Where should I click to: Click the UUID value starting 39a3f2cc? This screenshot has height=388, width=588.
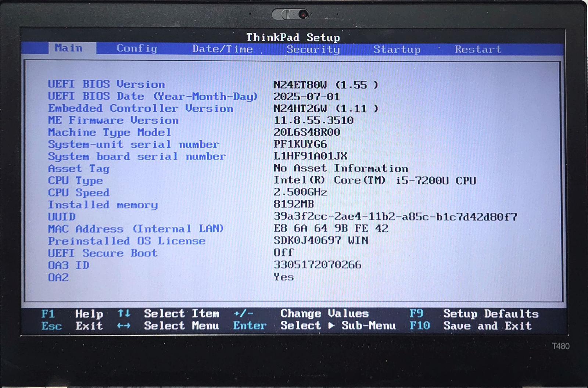click(395, 217)
